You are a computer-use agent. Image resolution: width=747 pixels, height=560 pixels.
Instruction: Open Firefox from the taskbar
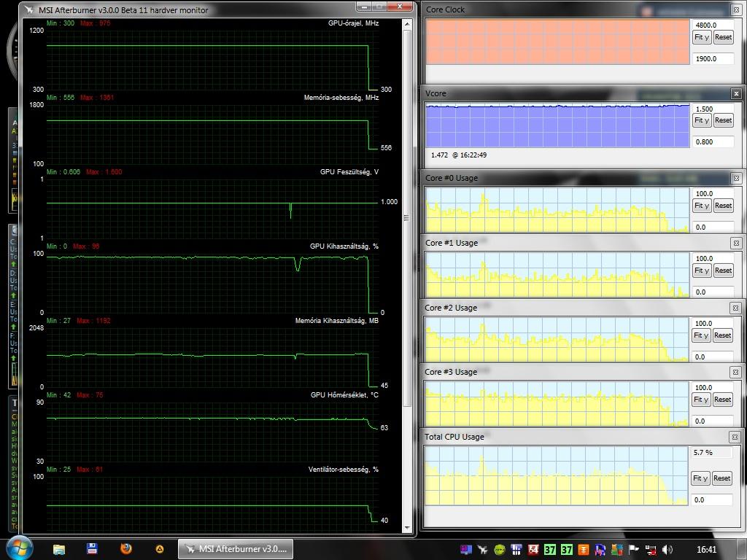[125, 548]
